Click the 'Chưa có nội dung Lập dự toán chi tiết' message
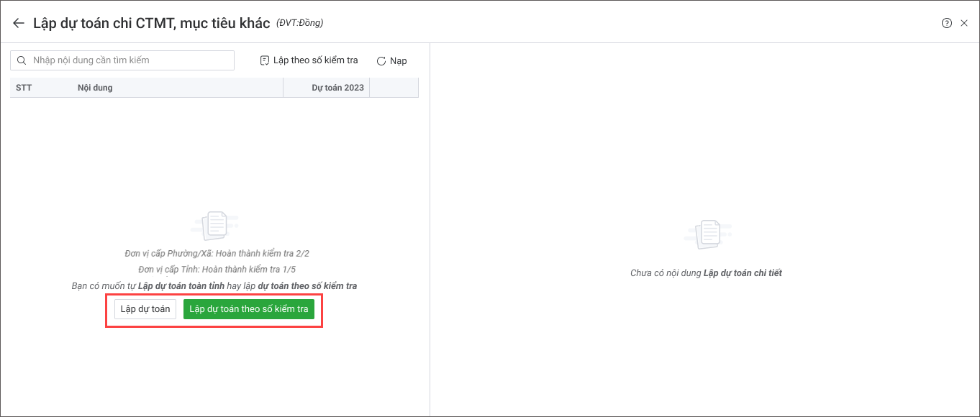Image resolution: width=980 pixels, height=417 pixels. [706, 273]
